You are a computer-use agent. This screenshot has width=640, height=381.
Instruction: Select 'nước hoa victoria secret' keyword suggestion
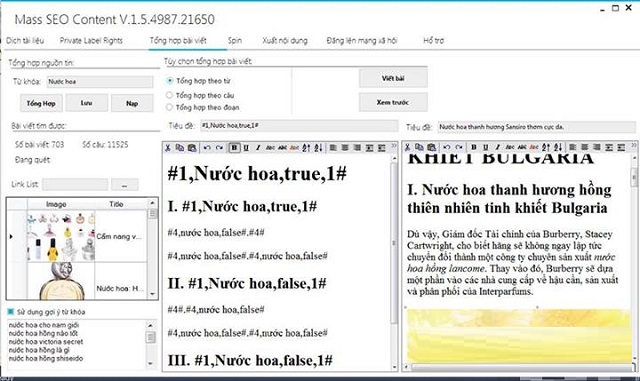(46, 342)
